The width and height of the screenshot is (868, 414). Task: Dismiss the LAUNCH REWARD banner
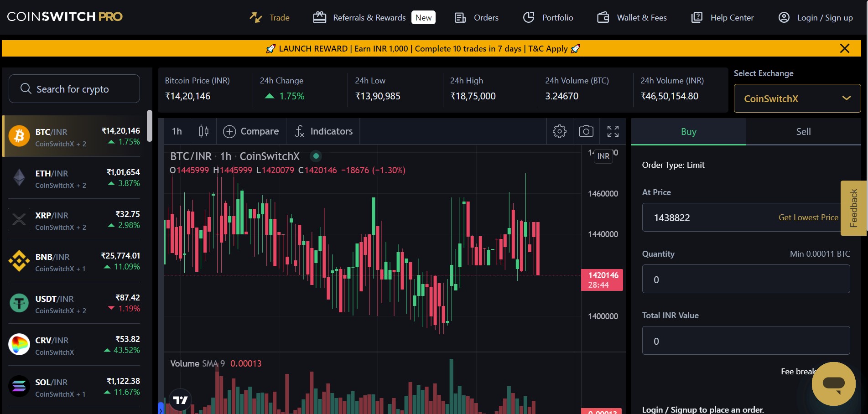(x=844, y=48)
